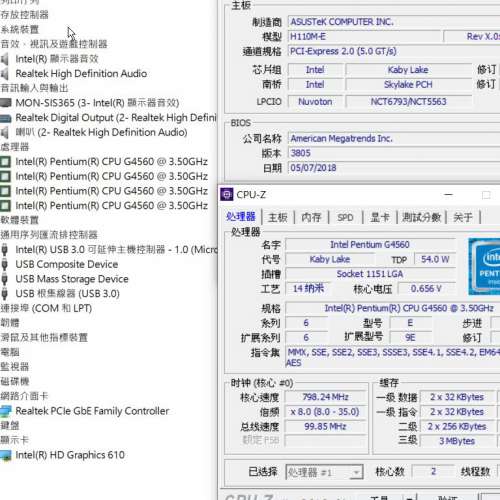Select the 鍵盤 category

coord(10,426)
